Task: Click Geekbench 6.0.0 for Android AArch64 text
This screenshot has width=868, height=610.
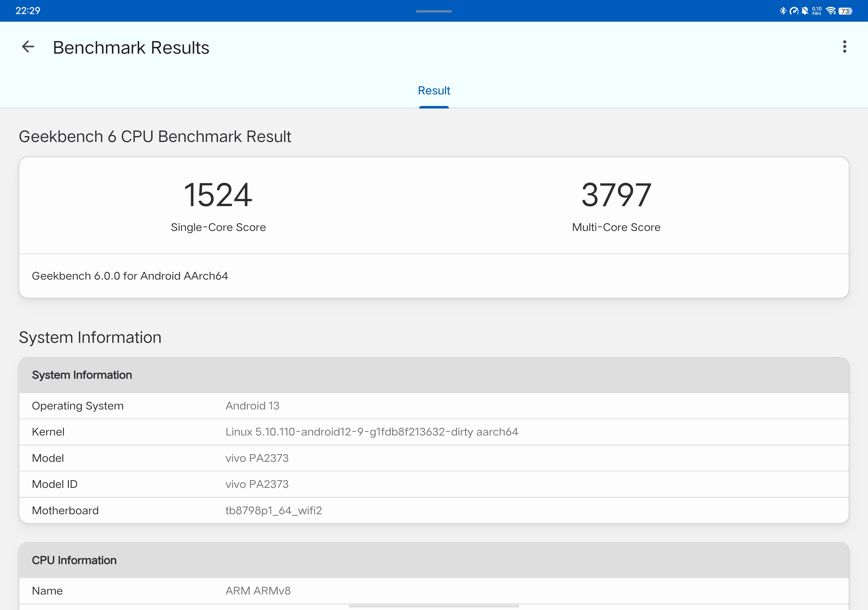Action: [x=130, y=276]
